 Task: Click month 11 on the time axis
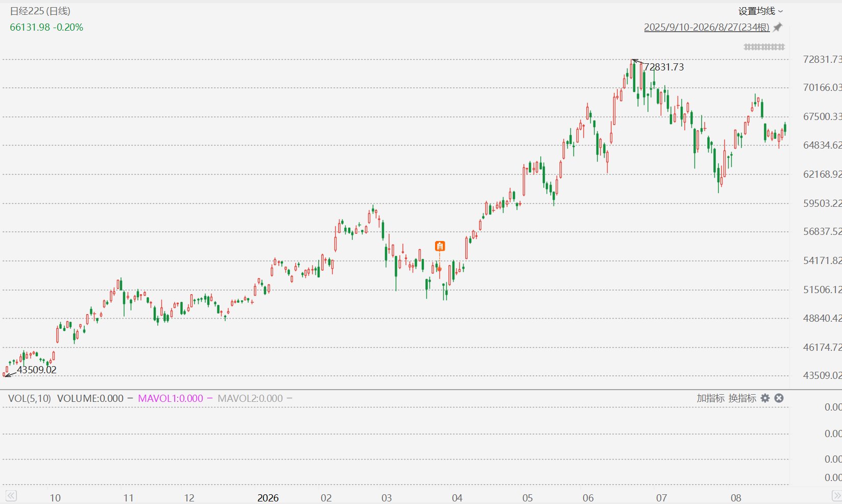point(128,498)
